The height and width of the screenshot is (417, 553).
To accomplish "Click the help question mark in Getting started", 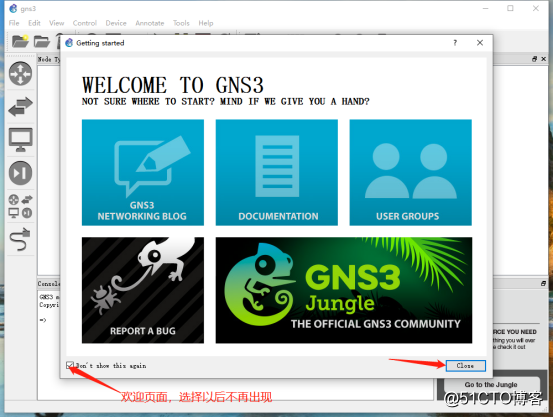I will point(455,43).
